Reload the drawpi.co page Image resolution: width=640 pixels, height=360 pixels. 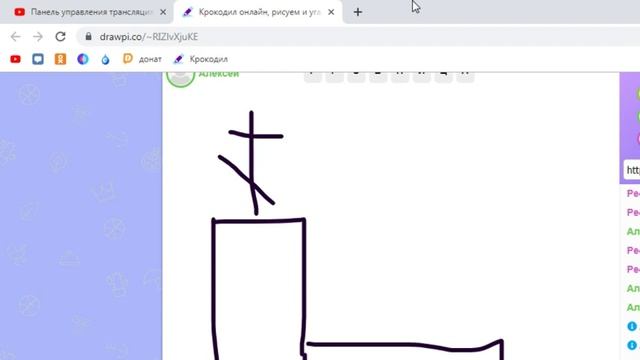tap(60, 37)
